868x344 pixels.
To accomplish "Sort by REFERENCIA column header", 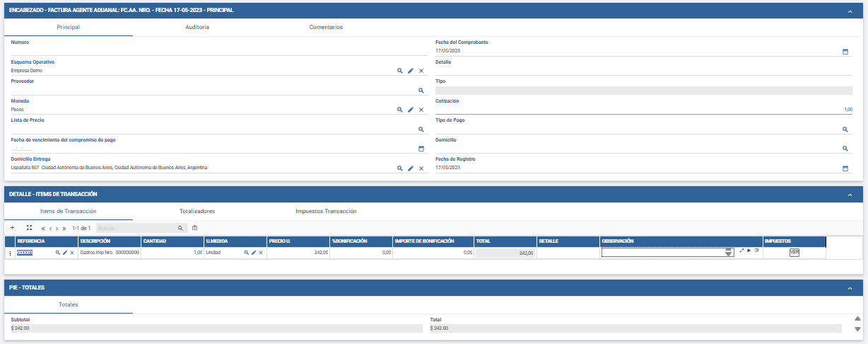I will (x=46, y=241).
